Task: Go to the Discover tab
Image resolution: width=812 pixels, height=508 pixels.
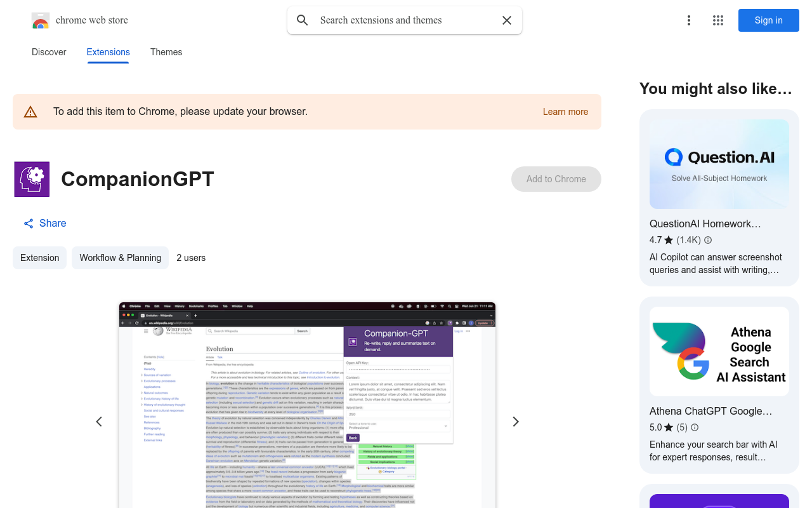Action: 49,52
